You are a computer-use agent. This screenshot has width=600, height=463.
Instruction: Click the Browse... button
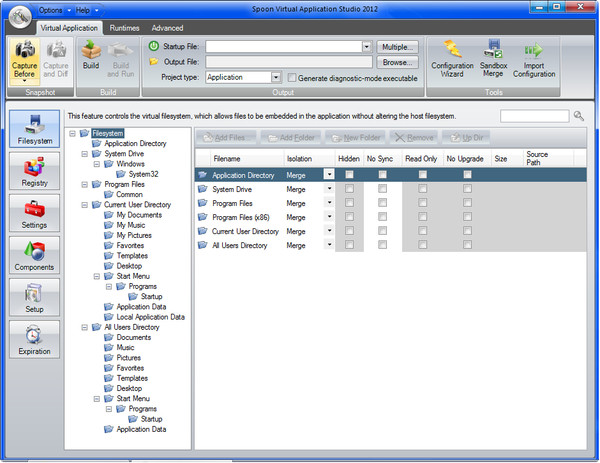pos(398,61)
